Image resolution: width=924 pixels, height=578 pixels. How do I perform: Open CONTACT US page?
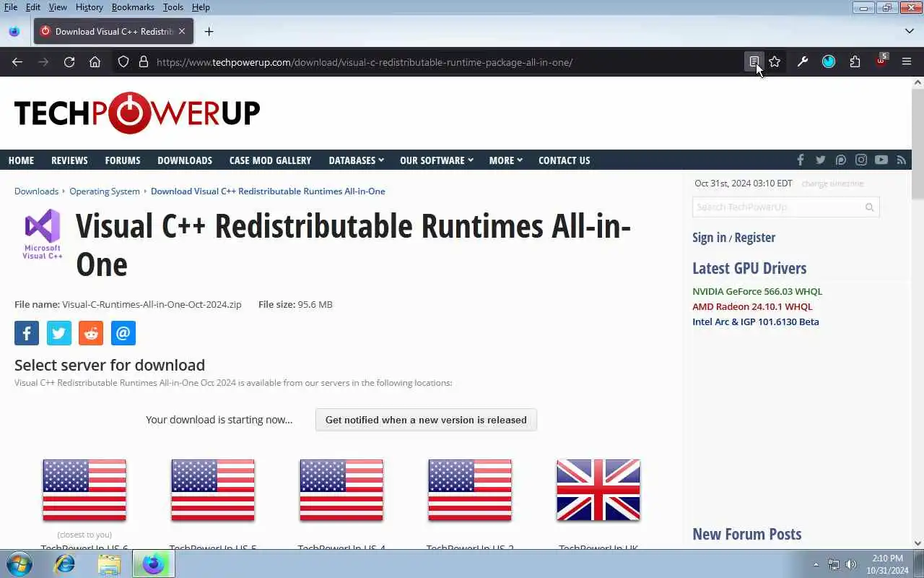[x=564, y=160]
